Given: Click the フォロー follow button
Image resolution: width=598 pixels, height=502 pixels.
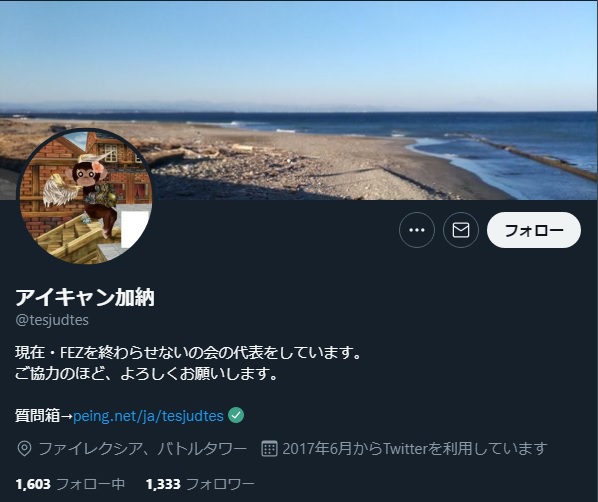Looking at the screenshot, I should (x=534, y=230).
